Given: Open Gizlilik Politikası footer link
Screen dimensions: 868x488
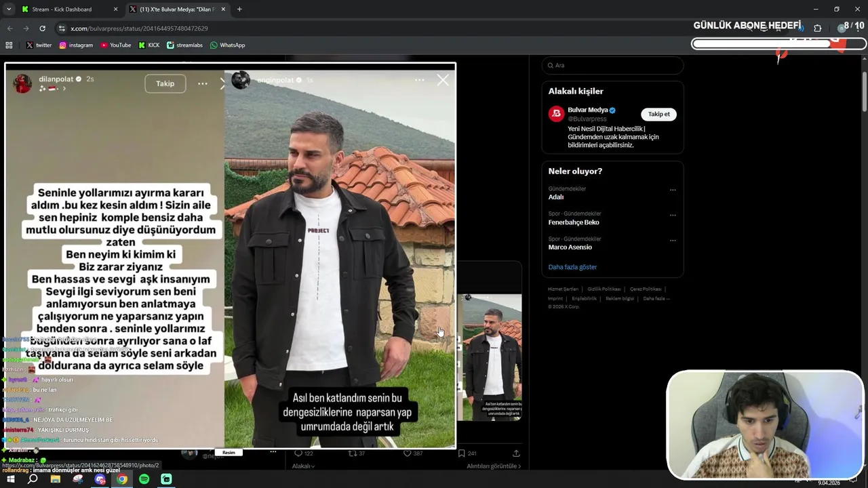Looking at the screenshot, I should point(604,289).
